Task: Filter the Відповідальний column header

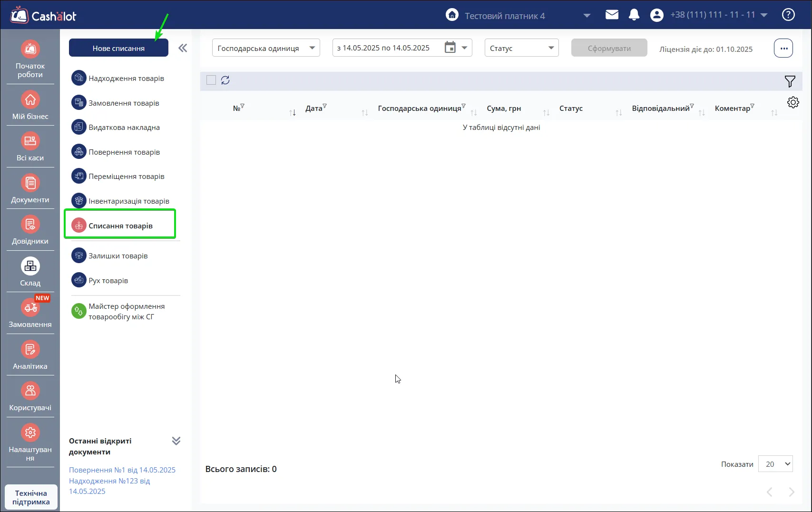Action: (692, 106)
